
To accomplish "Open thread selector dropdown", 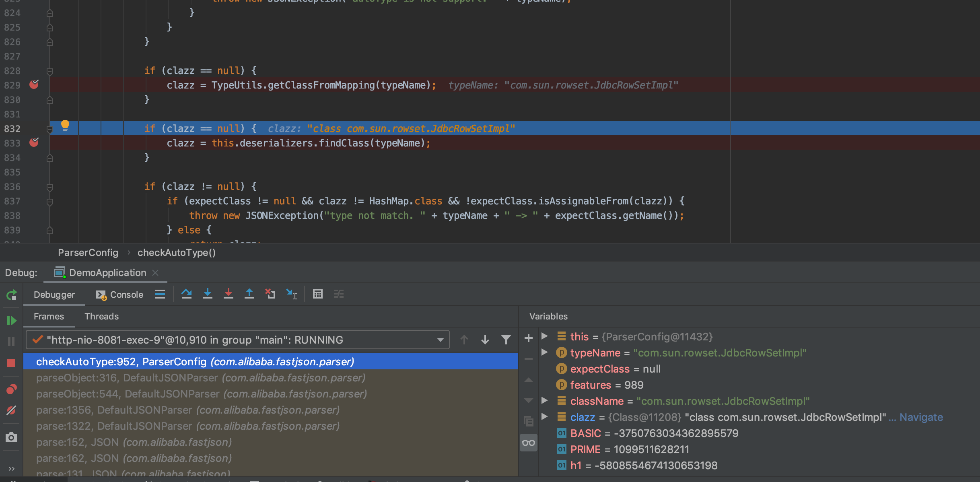I will [x=237, y=340].
